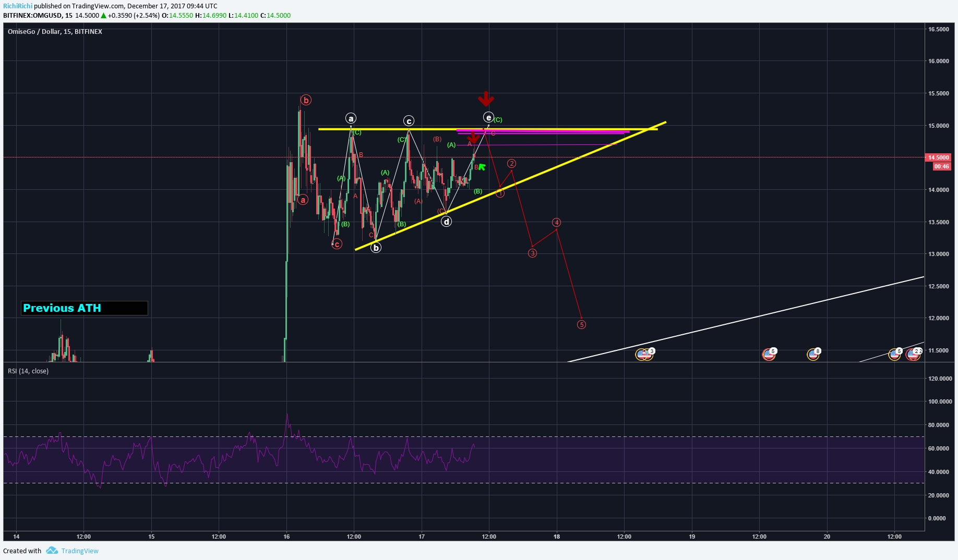Screen dimensions: 958x560
Task: Click the large dark red down arrow
Action: coord(486,99)
